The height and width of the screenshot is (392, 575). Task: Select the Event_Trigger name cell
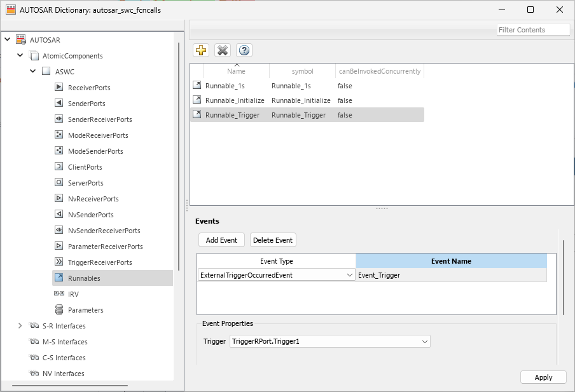[x=451, y=275]
